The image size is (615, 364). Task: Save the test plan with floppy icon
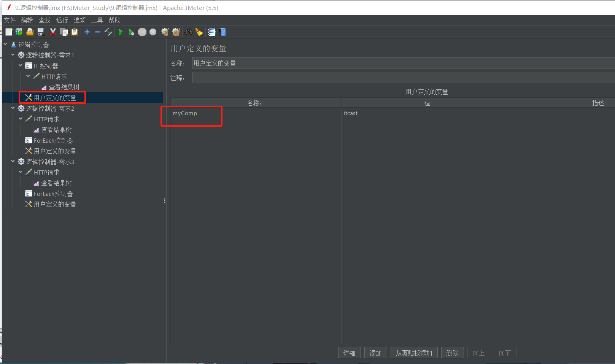coord(41,32)
